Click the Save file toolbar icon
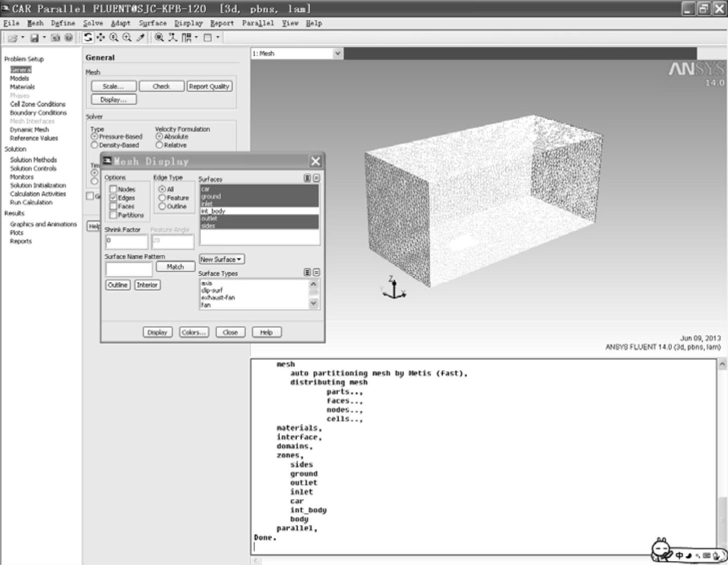This screenshot has width=728, height=565. tap(34, 38)
